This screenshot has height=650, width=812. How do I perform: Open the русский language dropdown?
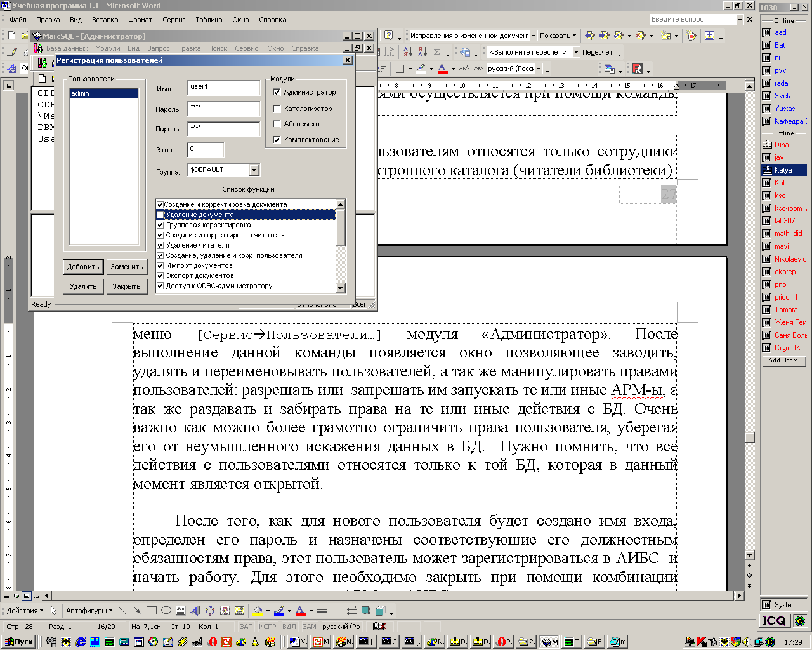point(539,69)
